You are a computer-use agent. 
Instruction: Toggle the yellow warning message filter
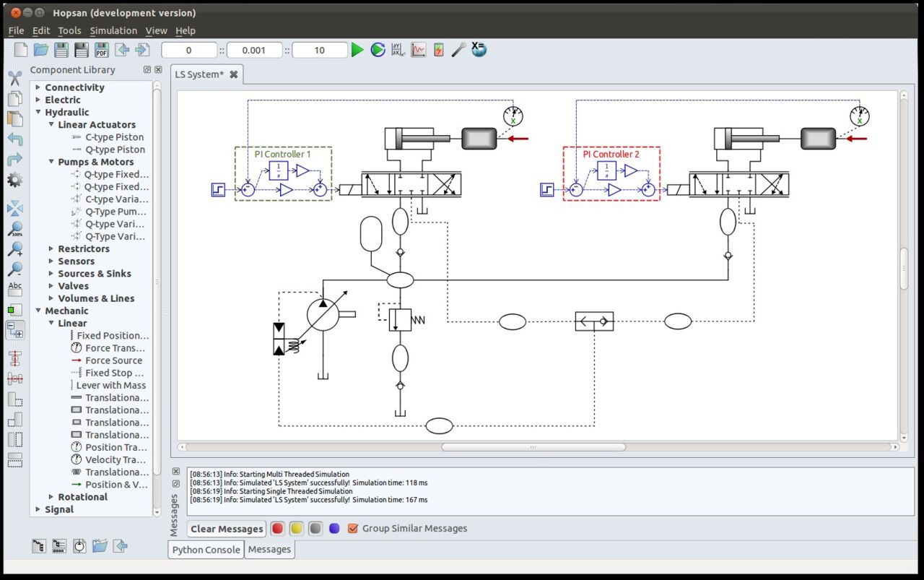297,528
